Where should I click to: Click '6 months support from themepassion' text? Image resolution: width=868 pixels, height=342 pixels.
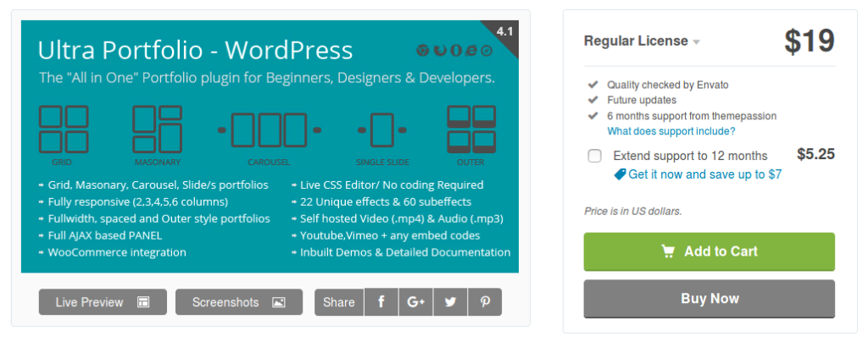(x=692, y=116)
